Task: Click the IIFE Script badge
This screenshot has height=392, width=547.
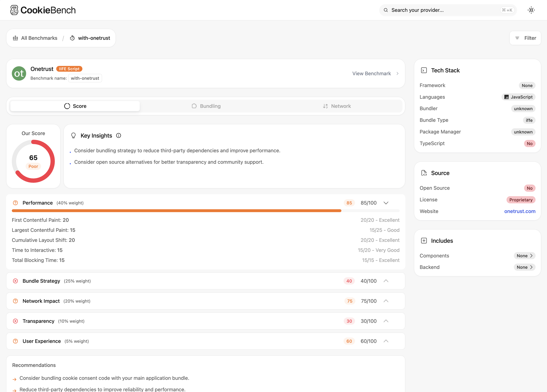Action: tap(69, 69)
